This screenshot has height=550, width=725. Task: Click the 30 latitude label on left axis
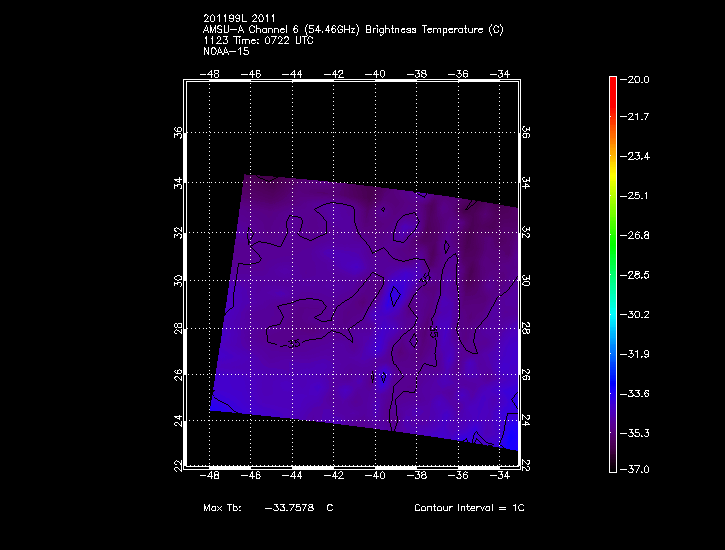pyautogui.click(x=178, y=281)
